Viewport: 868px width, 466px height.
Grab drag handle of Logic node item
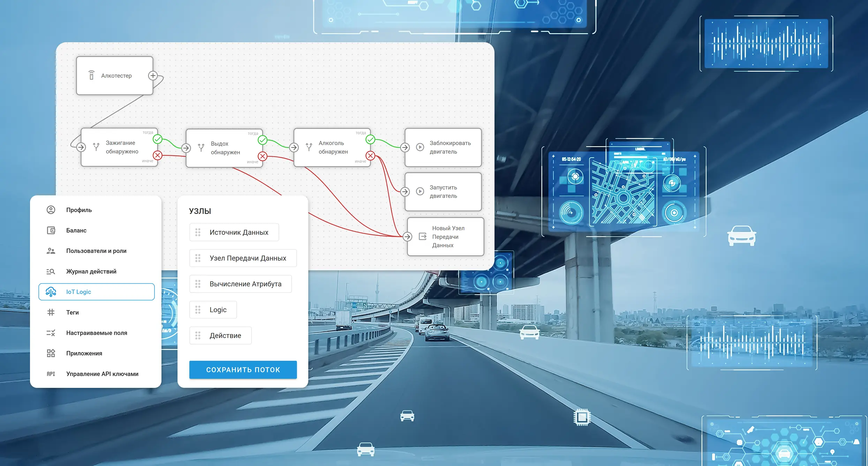pyautogui.click(x=198, y=310)
